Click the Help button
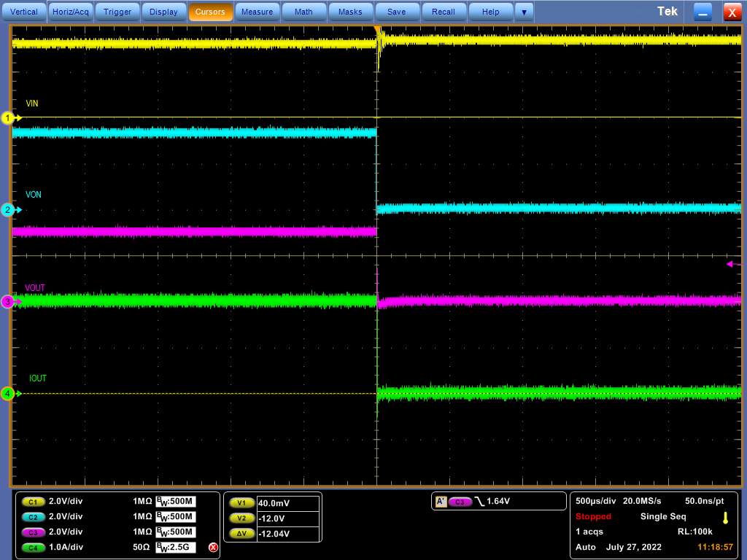747x560 pixels. (490, 11)
